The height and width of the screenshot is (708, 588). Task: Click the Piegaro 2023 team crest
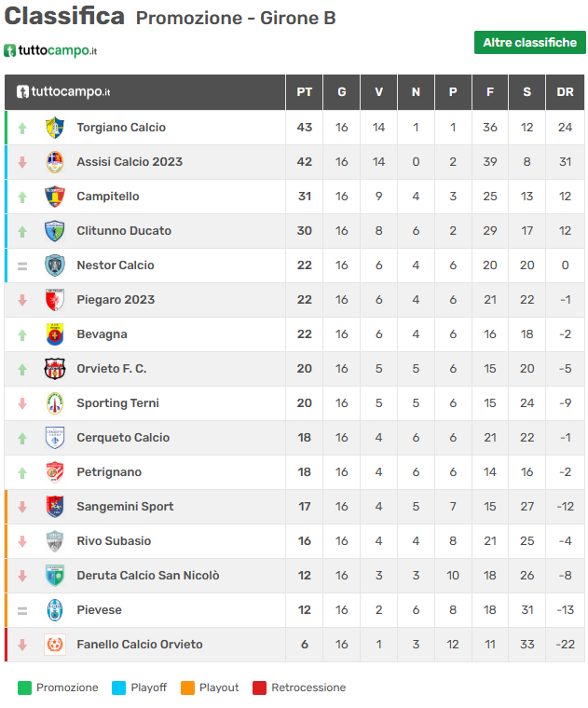pyautogui.click(x=55, y=300)
